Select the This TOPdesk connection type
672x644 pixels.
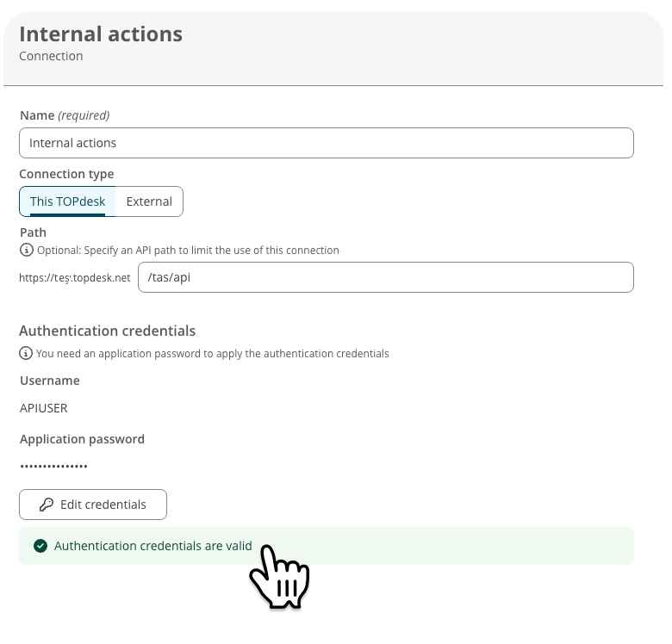click(67, 201)
